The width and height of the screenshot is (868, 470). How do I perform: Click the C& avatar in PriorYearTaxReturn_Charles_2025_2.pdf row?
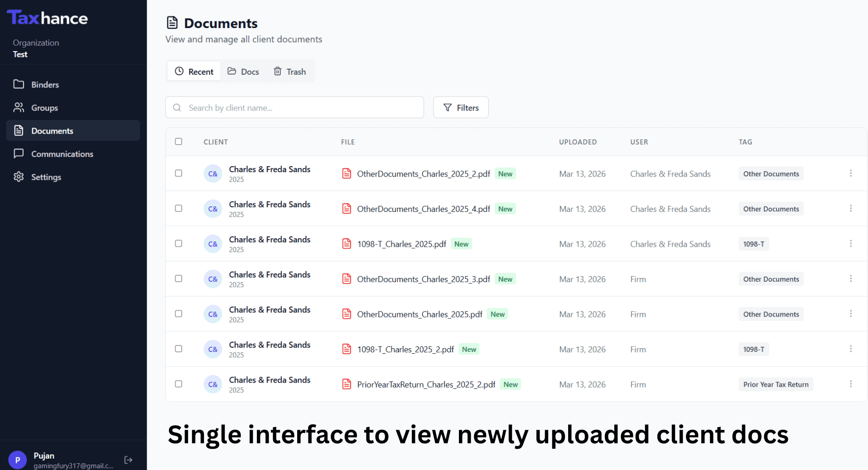213,384
